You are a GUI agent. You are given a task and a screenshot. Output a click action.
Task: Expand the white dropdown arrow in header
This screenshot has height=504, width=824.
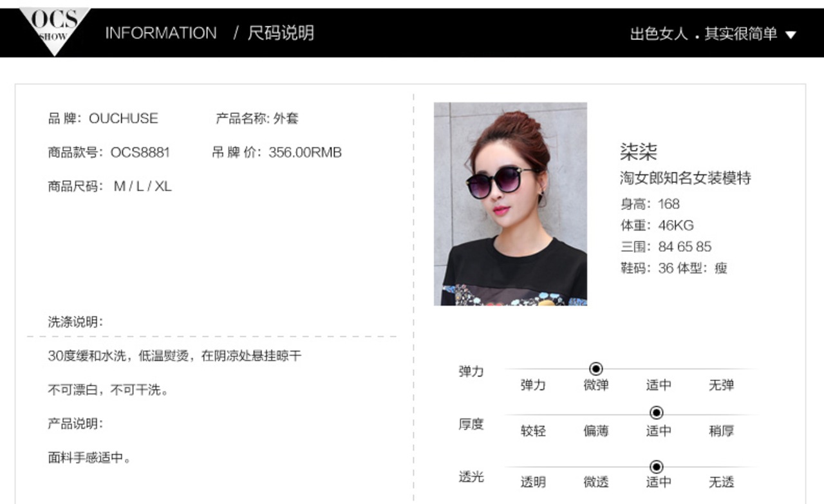[x=791, y=35]
